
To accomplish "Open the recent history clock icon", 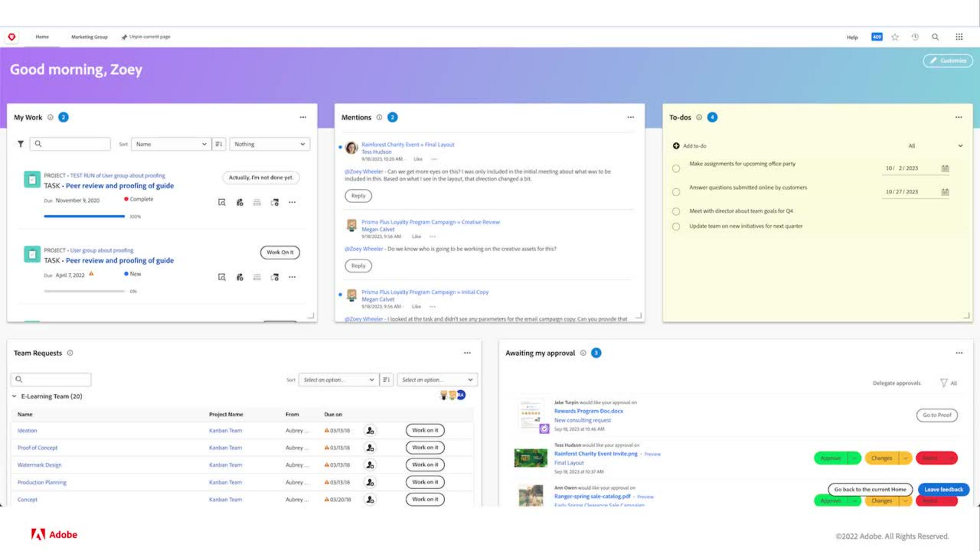I will coord(915,37).
